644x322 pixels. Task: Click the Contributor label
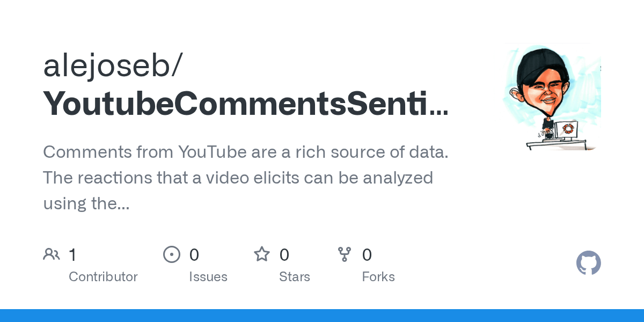pyautogui.click(x=103, y=277)
